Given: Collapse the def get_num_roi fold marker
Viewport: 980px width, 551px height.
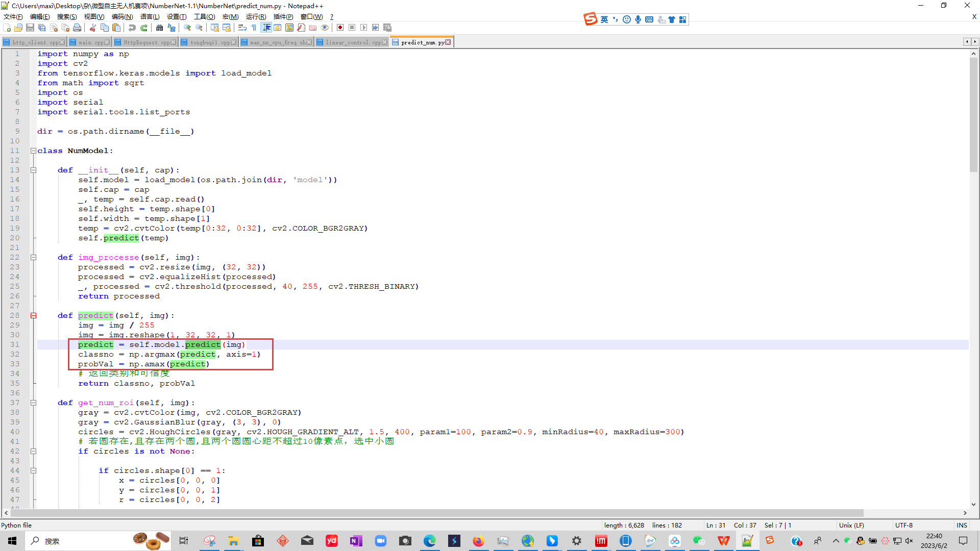Looking at the screenshot, I should [33, 403].
